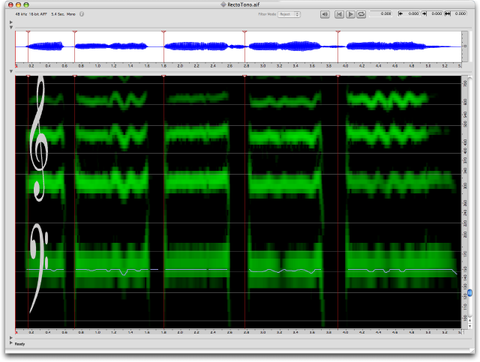480x362 pixels.
Task: Open the Filter Mode dropdown
Action: (289, 14)
